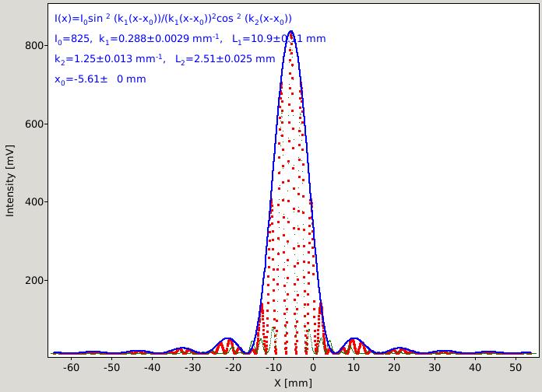Select the x0=-5.61 fit parameter text
Viewport: 542px width, 392px height.
[100, 79]
